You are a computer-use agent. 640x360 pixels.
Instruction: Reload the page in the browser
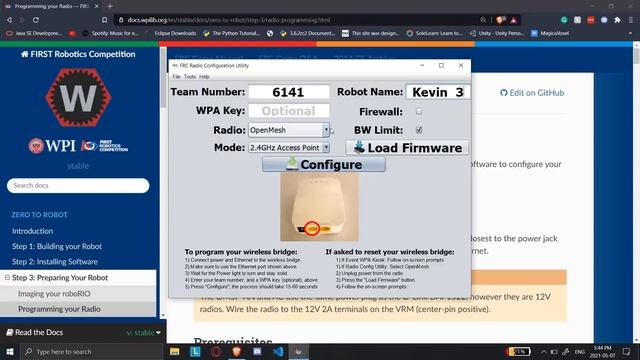point(36,20)
